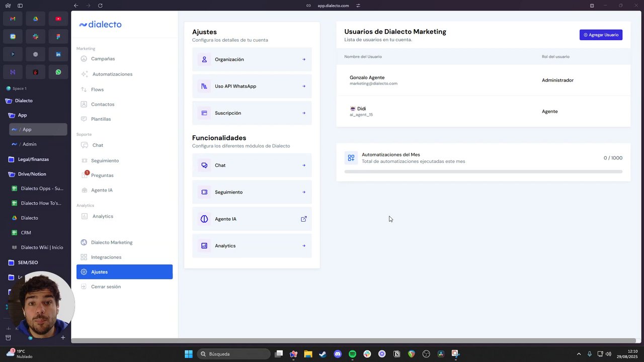Image resolution: width=644 pixels, height=362 pixels.
Task: Open Dialecto Opps spreadsheet tab
Action: tap(38, 189)
